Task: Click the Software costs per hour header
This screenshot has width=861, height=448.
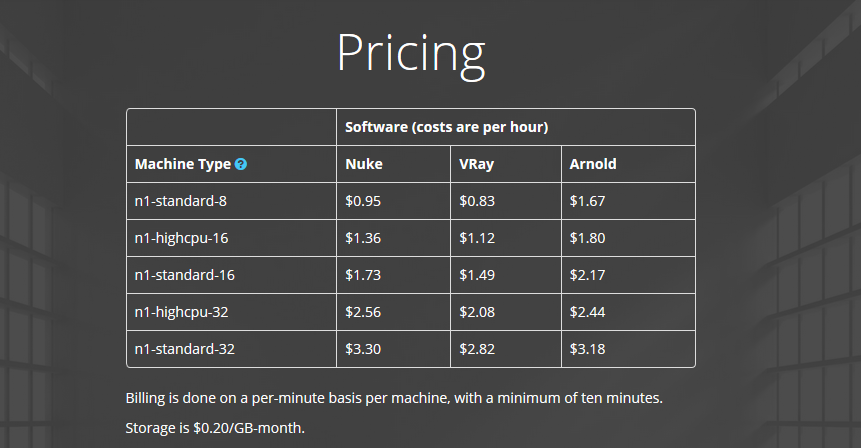Action: pos(446,127)
